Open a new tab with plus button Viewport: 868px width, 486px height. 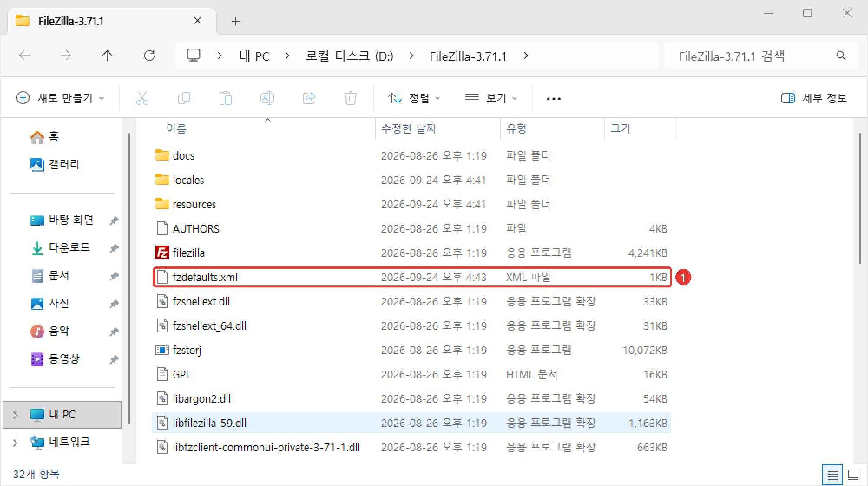[x=236, y=21]
